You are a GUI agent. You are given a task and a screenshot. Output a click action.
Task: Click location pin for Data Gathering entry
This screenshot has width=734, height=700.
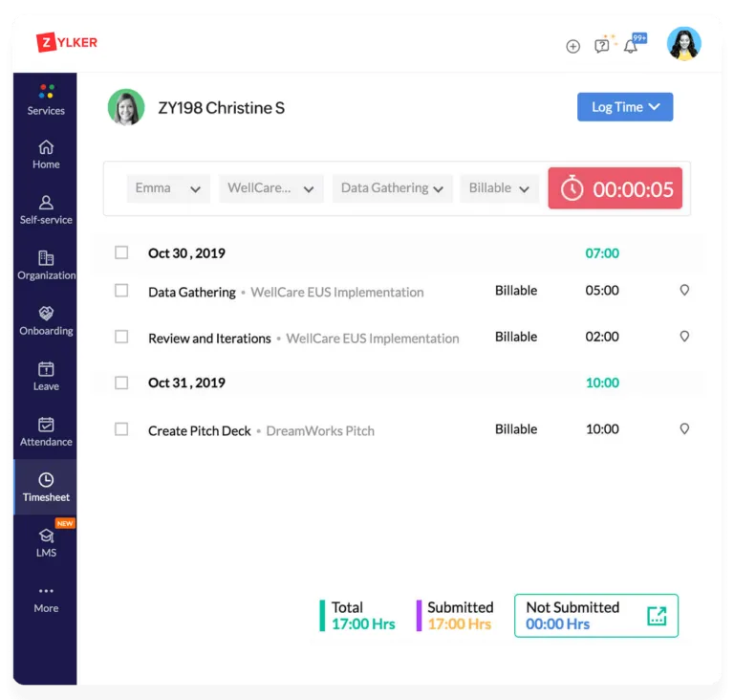pyautogui.click(x=684, y=291)
